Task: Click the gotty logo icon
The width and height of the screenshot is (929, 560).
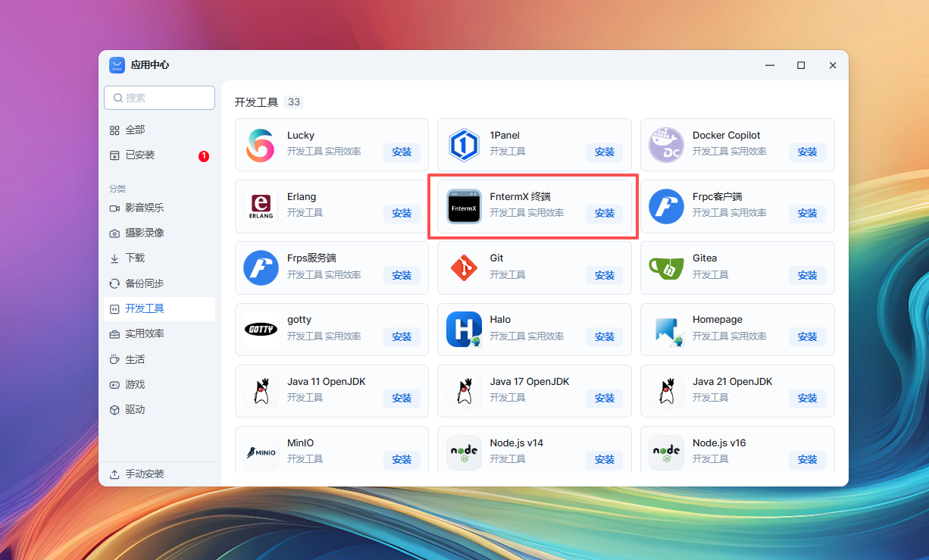Action: [x=261, y=330]
